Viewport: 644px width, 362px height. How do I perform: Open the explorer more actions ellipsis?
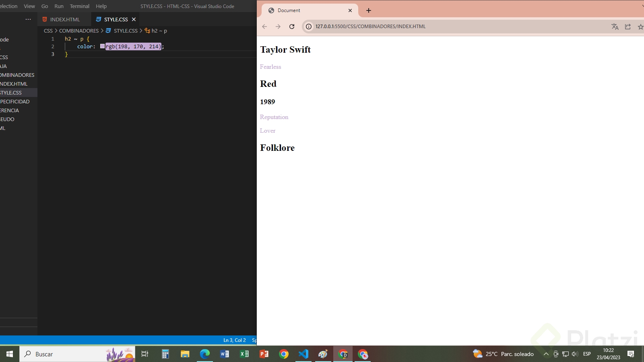point(28,19)
